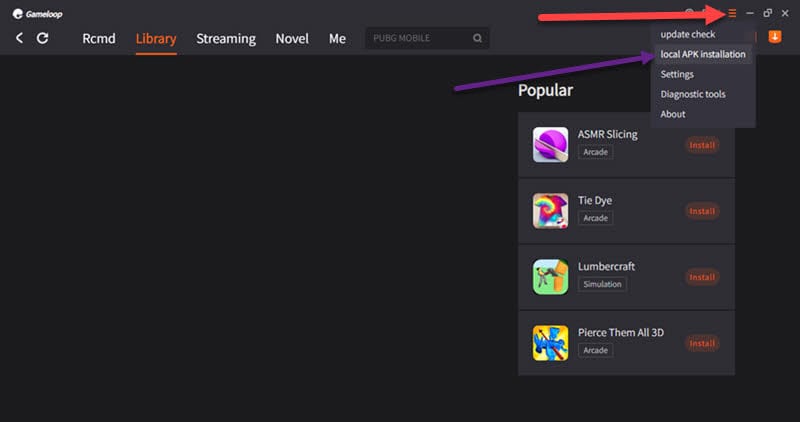The width and height of the screenshot is (800, 422).
Task: Open the Streaming tab
Action: pyautogui.click(x=226, y=39)
